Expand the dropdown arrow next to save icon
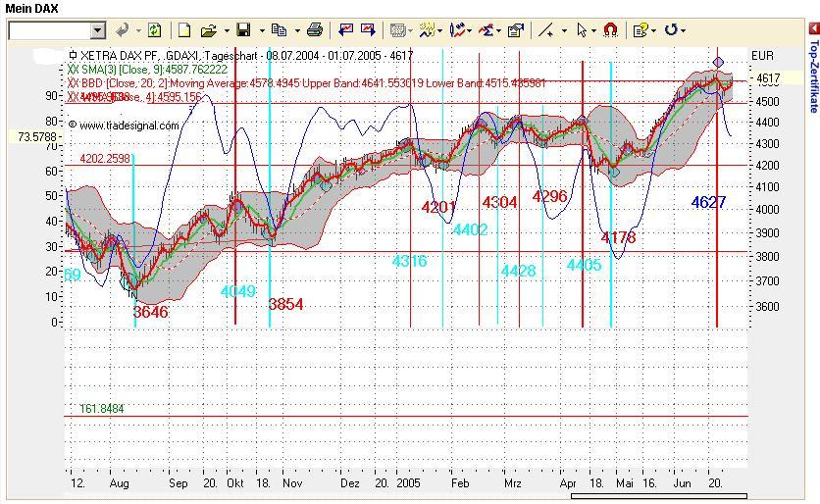This screenshot has width=820, height=504. click(262, 30)
